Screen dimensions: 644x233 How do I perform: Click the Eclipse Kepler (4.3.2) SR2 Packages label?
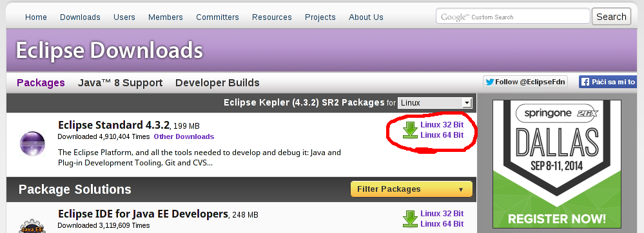[x=304, y=102]
